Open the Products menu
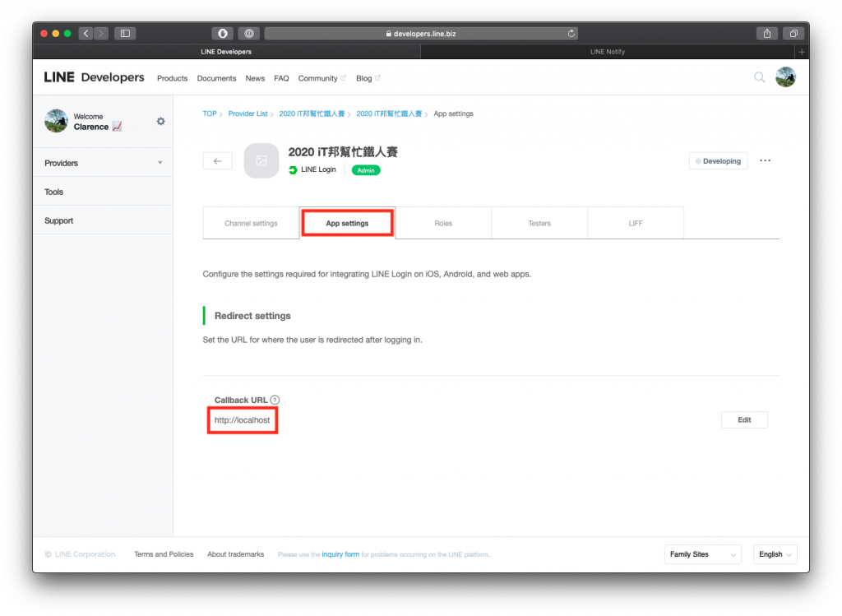The height and width of the screenshot is (616, 842). pyautogui.click(x=173, y=78)
